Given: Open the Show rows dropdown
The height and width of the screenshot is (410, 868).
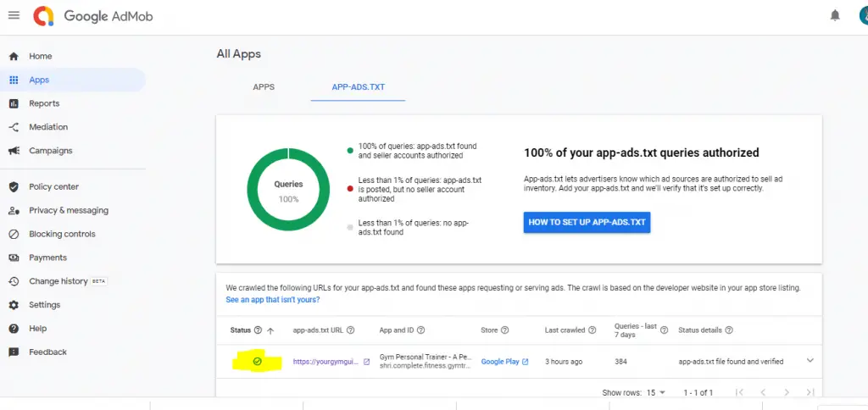Looking at the screenshot, I should point(655,393).
